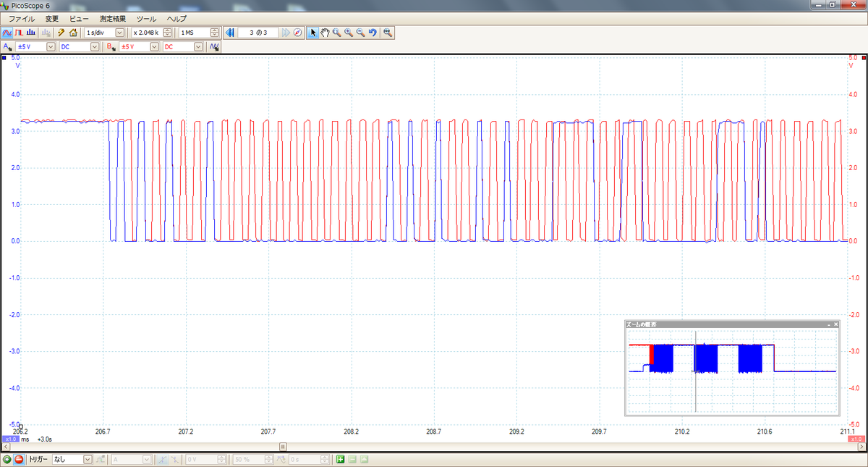Click the 209.7 time axis label
Image resolution: width=868 pixels, height=467 pixels.
(599, 431)
